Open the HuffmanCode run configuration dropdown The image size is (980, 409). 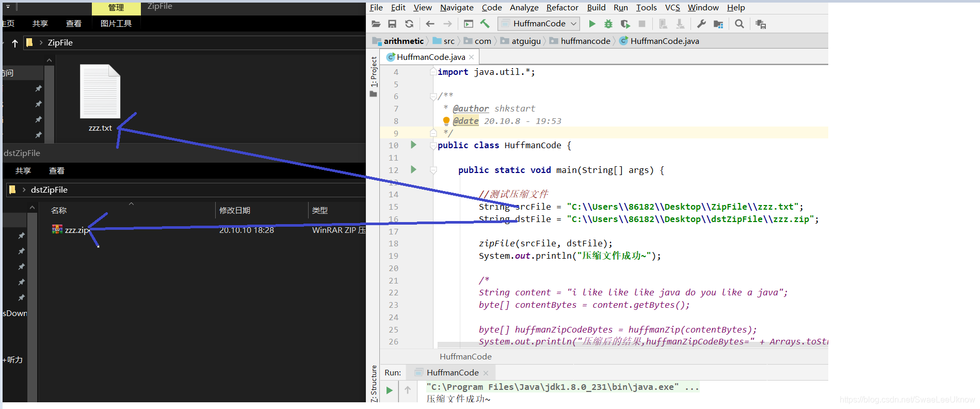[x=539, y=24]
